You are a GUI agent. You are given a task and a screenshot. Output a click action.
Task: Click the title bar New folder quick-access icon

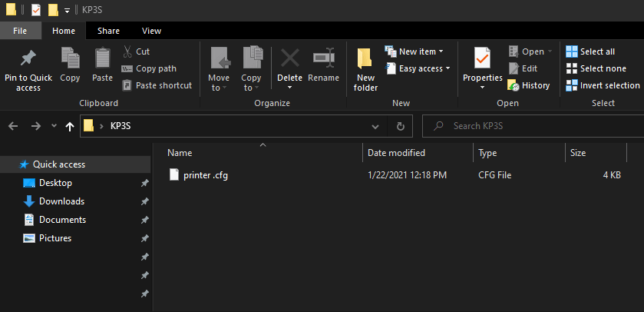pyautogui.click(x=53, y=10)
